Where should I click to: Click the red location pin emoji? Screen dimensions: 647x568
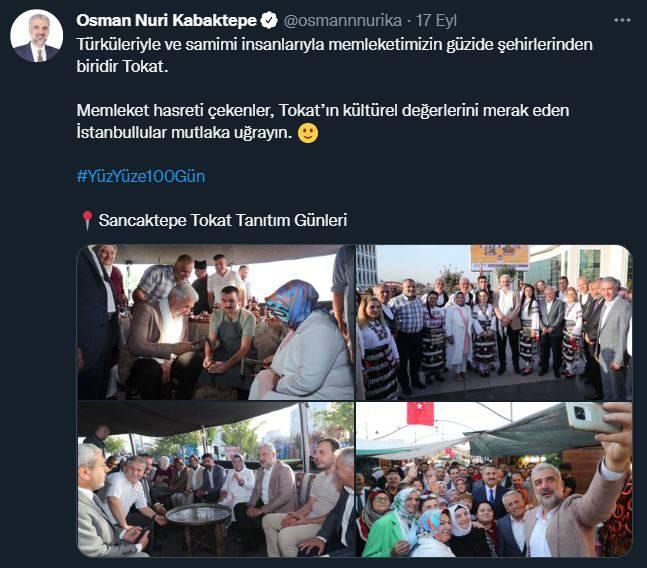(87, 220)
